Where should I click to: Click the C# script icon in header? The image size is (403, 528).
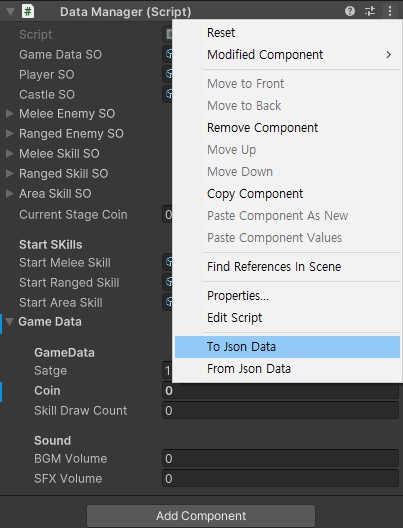[28, 11]
